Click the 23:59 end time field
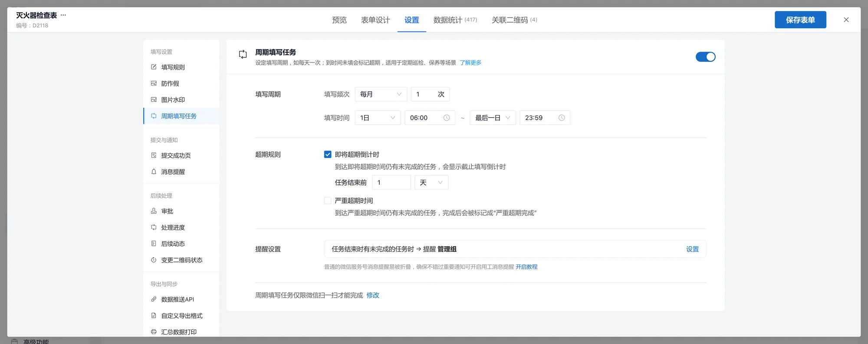This screenshot has width=868, height=344. click(545, 118)
